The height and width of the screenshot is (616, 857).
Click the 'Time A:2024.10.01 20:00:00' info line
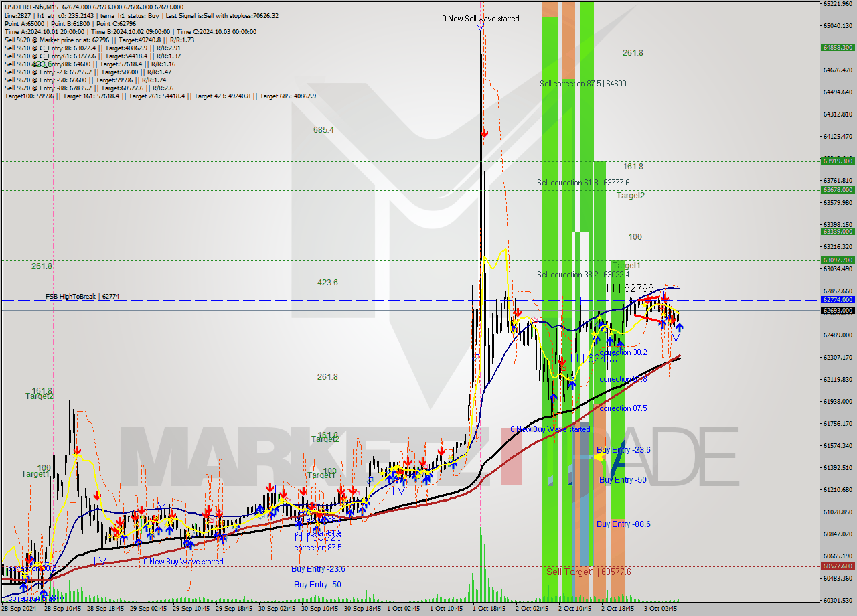[131, 31]
